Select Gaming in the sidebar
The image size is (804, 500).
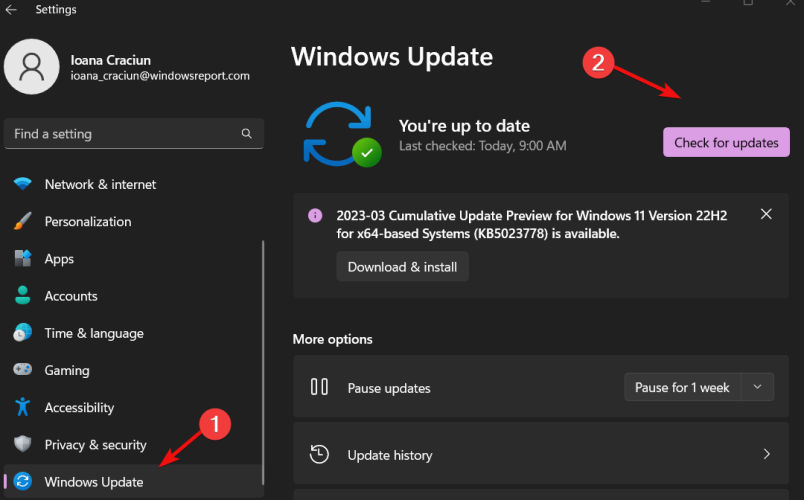133,370
